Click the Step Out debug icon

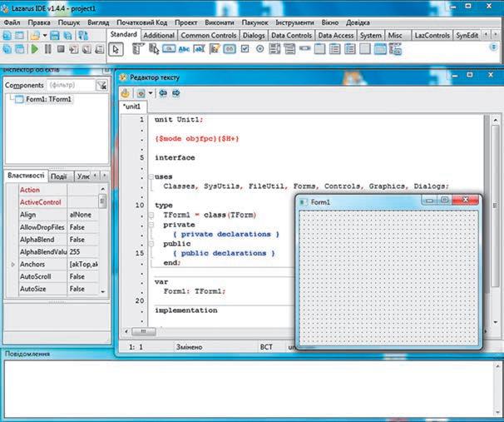[x=100, y=49]
